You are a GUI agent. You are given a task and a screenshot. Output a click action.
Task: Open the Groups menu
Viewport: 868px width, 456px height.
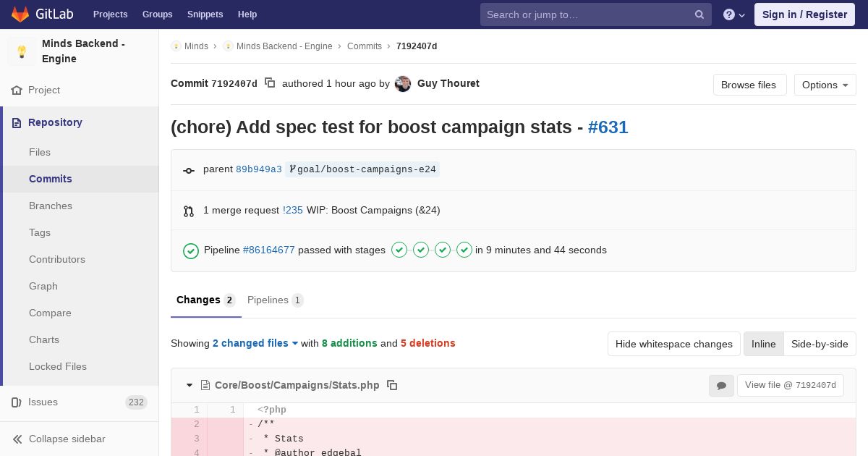(x=157, y=14)
